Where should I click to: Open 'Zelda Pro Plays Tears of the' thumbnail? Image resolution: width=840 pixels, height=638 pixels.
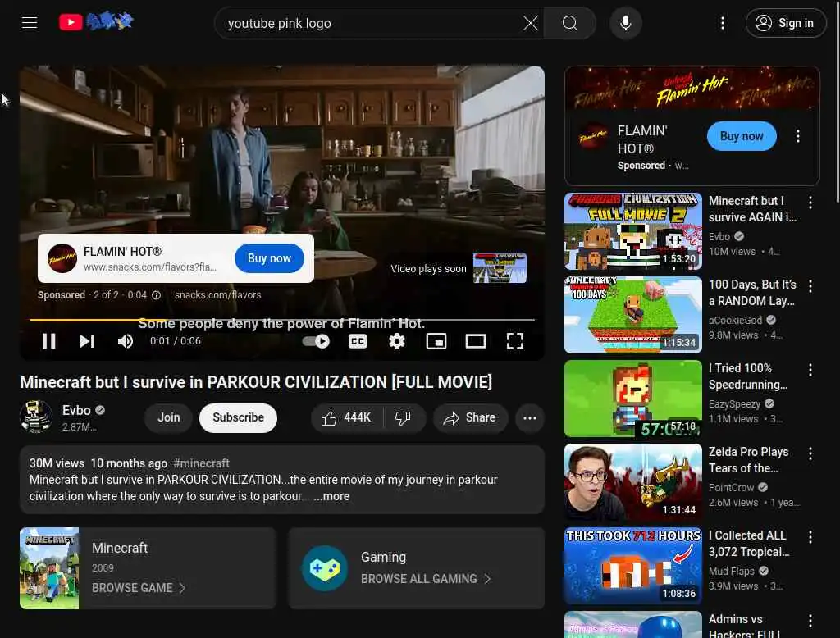[632, 482]
